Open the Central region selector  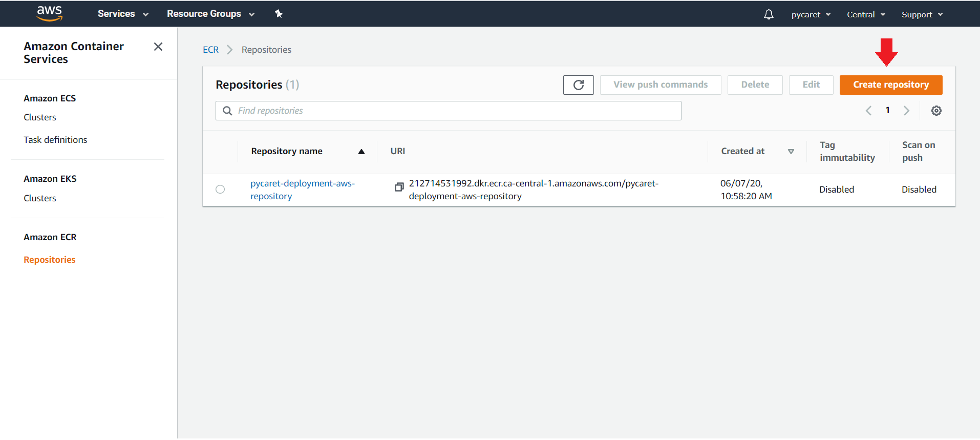865,14
